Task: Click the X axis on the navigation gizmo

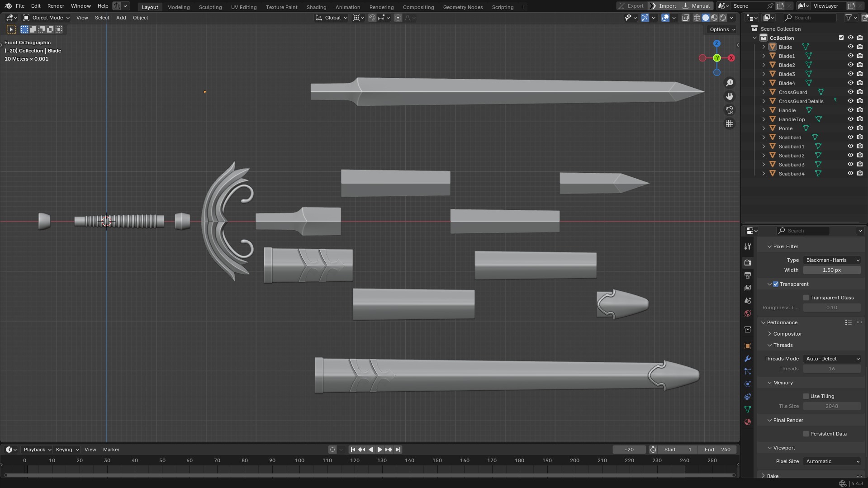Action: (731, 58)
